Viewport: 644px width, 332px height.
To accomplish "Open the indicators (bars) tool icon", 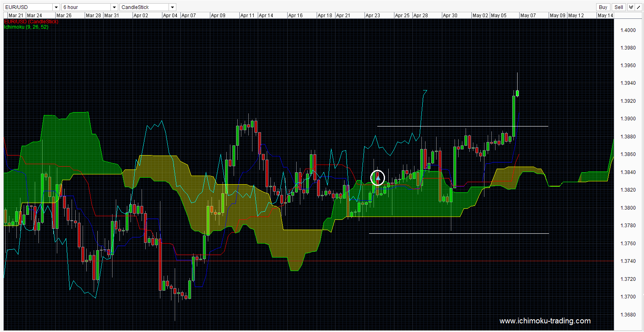I will tap(631, 7).
